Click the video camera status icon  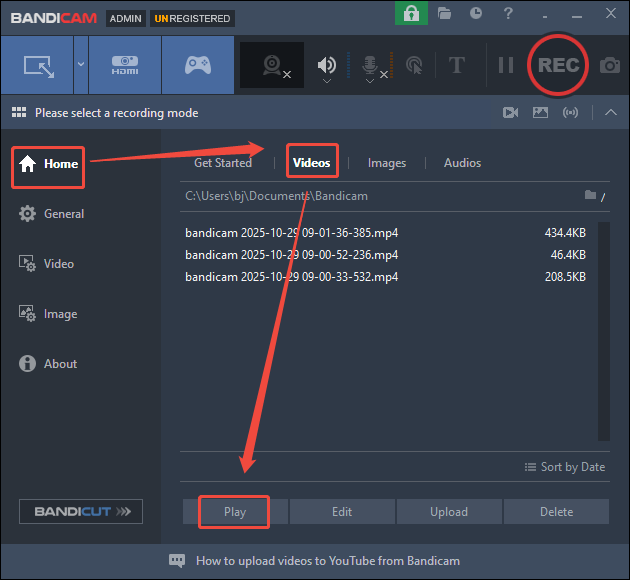tap(510, 112)
